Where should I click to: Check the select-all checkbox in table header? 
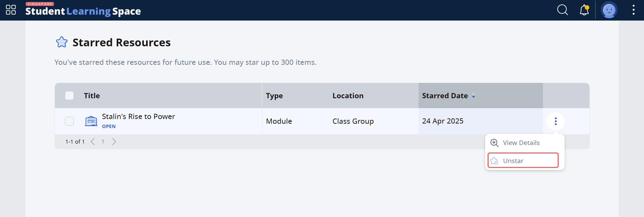pyautogui.click(x=69, y=95)
